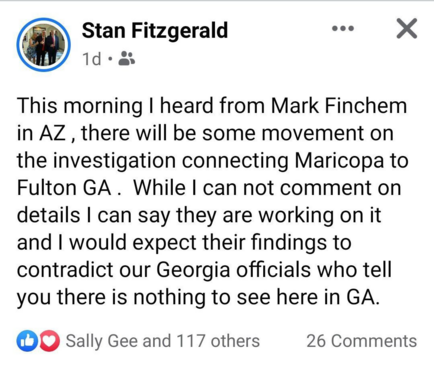View reactions from Sally Gee and 117 others
Screen dimensions: 434x369
coord(163,341)
